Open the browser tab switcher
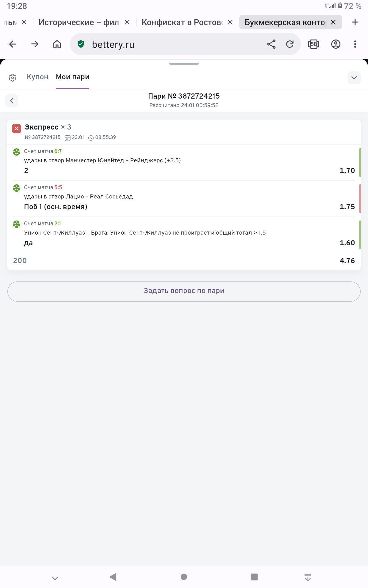Viewport: 368px width, 588px height. 314,44
